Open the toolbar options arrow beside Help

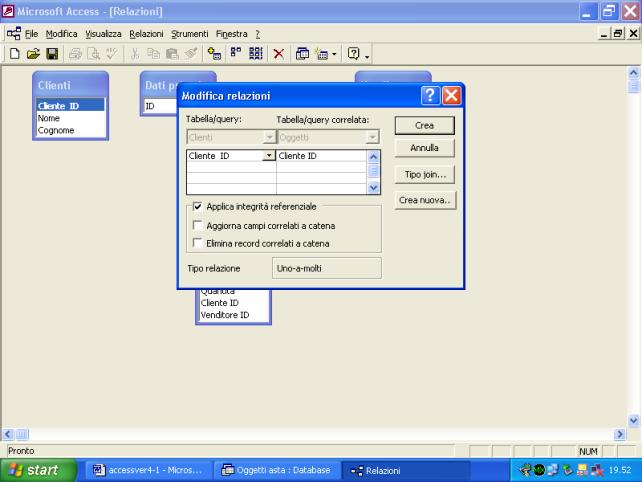tap(367, 57)
